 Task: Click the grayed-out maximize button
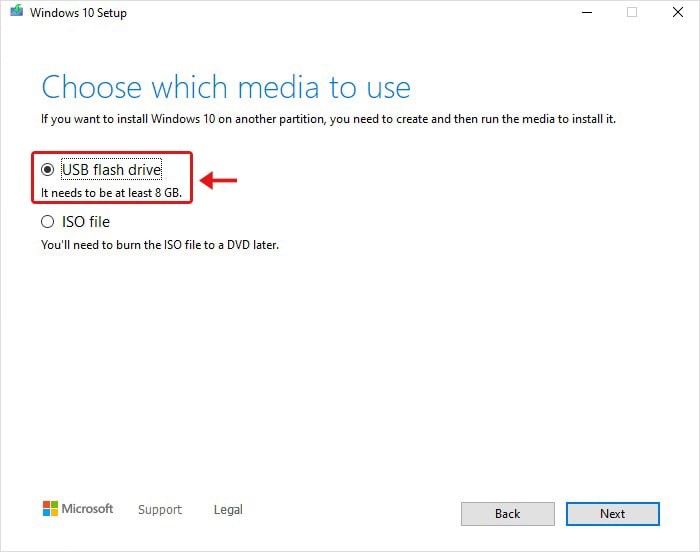click(631, 13)
